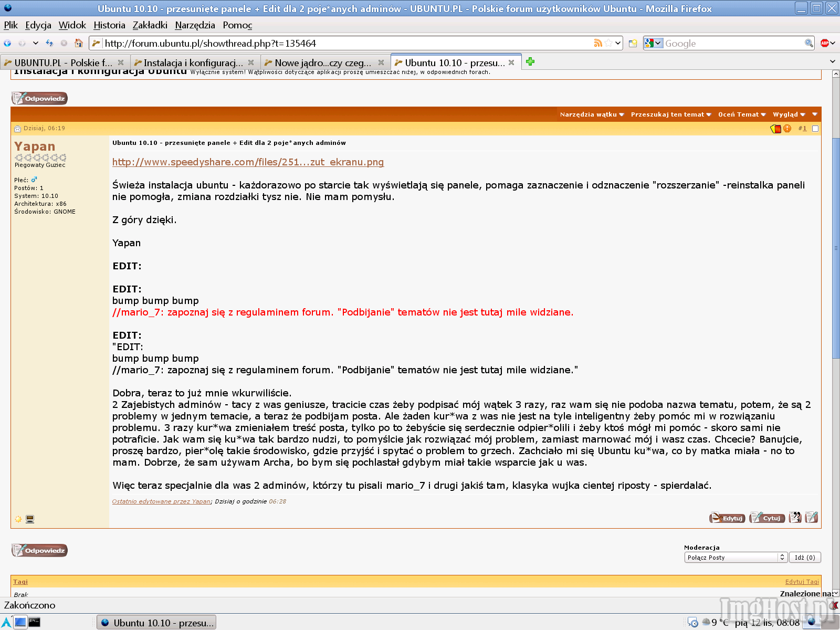This screenshot has height=630, width=840.
Task: Open the Połącz Posty moderation combo box
Action: pyautogui.click(x=736, y=558)
